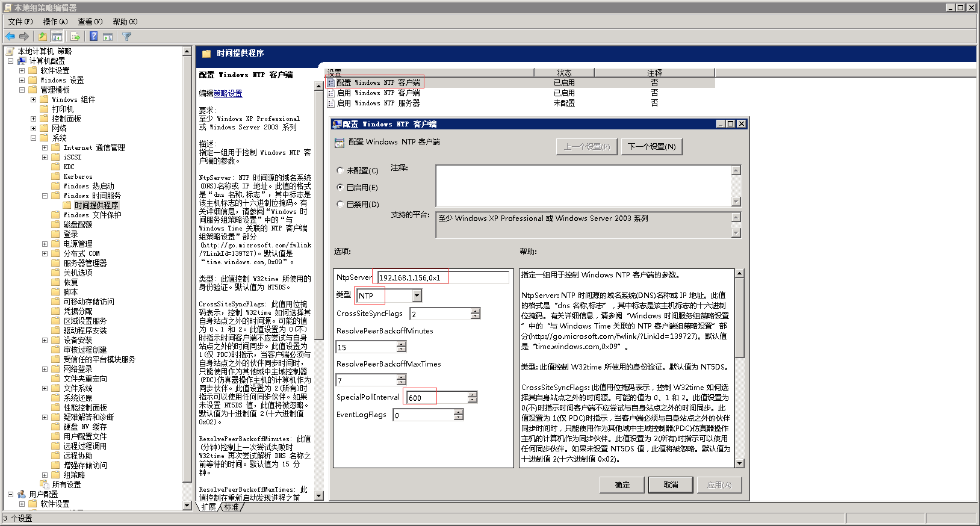Expand the 电源管理 tree node
This screenshot has height=526, width=980.
tap(45, 244)
